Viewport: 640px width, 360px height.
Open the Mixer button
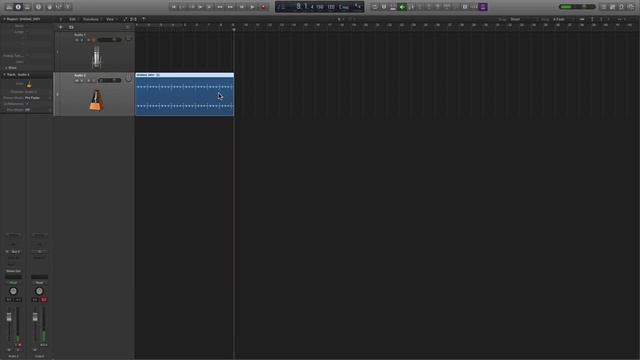click(x=59, y=7)
